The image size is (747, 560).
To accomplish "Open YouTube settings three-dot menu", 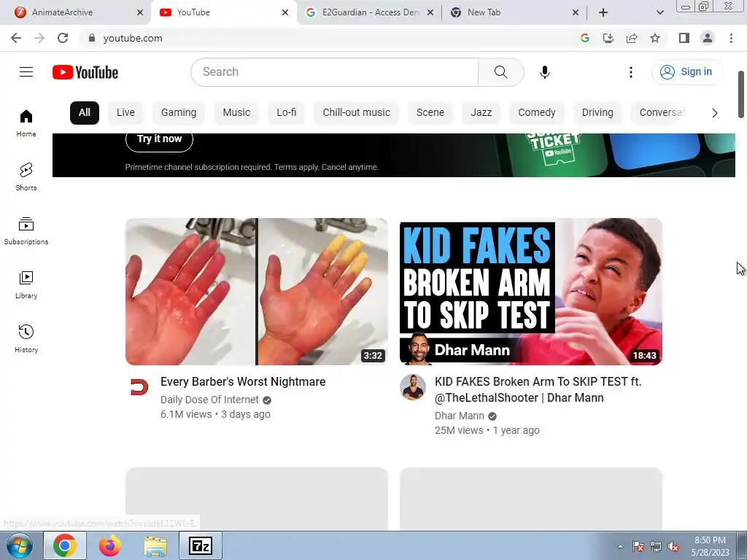I will [631, 72].
